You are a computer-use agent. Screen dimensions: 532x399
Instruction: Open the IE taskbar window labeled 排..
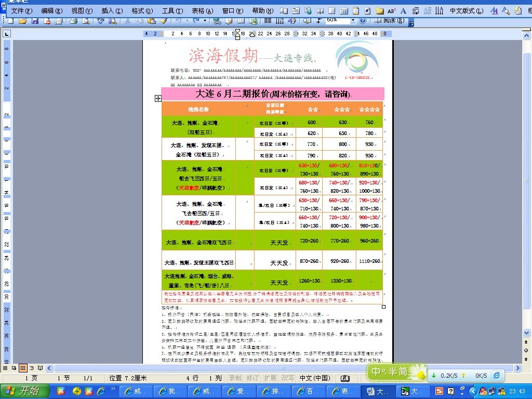pos(274,391)
